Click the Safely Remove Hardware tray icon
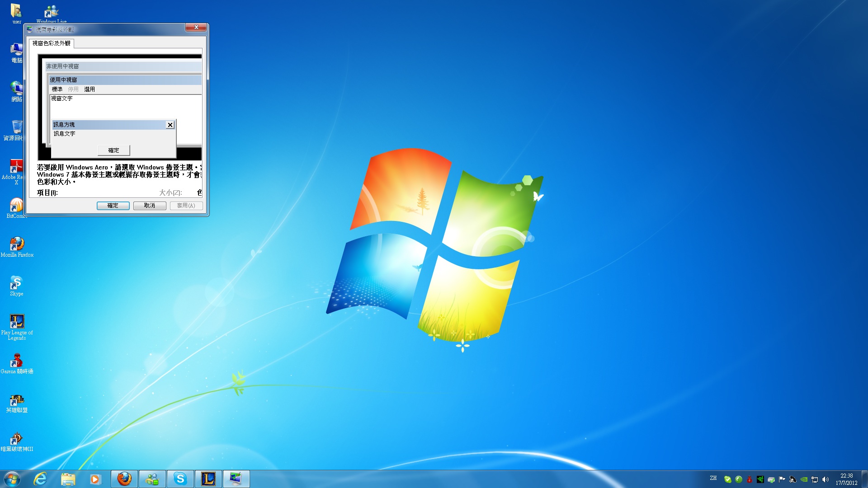868x488 pixels. point(771,479)
